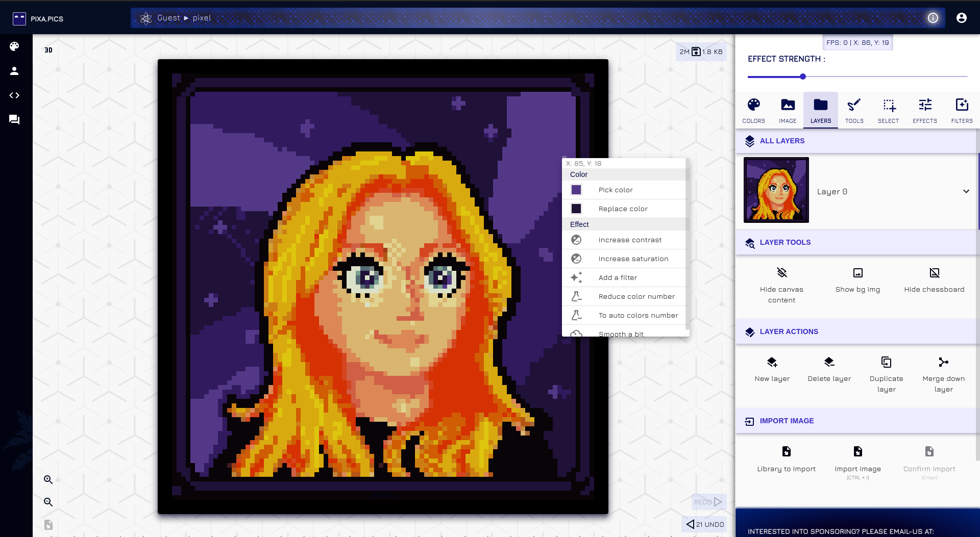
Task: Switch to the Effects tab
Action: coord(924,110)
